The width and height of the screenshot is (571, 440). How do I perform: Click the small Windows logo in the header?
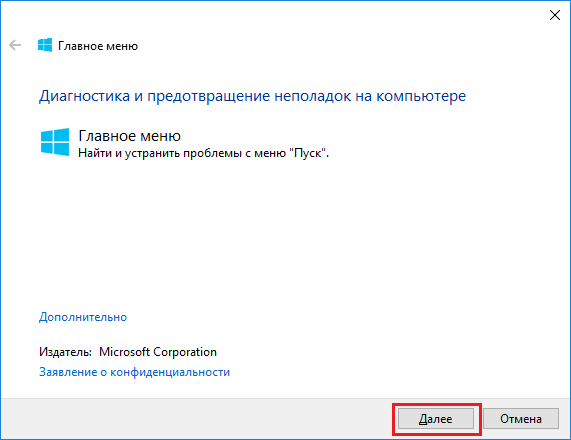pos(45,46)
